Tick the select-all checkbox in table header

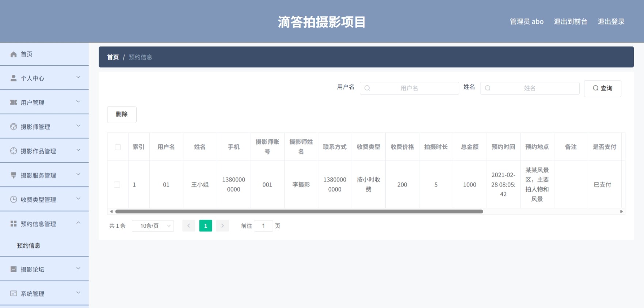[118, 147]
